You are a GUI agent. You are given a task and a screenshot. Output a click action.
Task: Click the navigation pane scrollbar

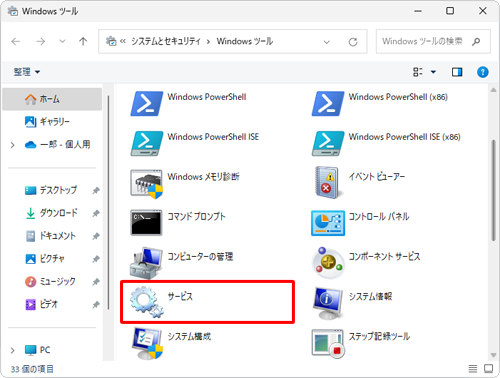tap(108, 203)
